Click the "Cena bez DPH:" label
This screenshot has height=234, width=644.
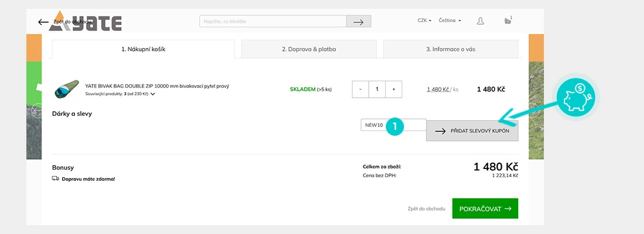click(x=379, y=175)
